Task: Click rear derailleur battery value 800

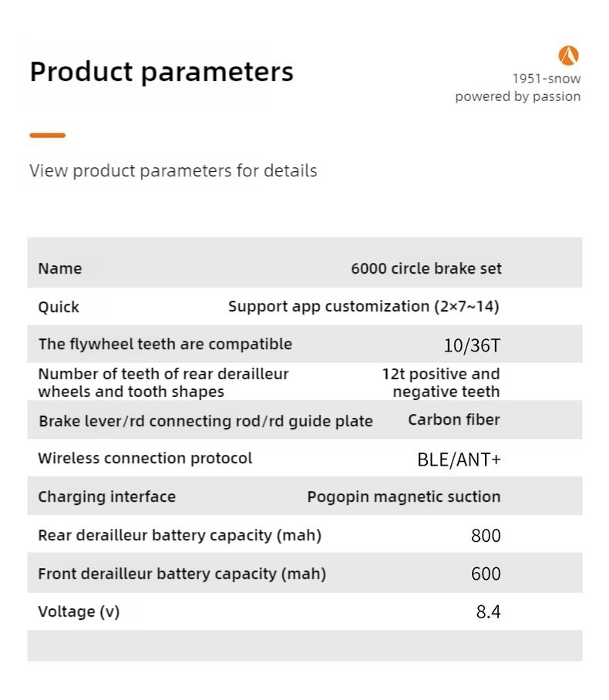Action: 486,535
